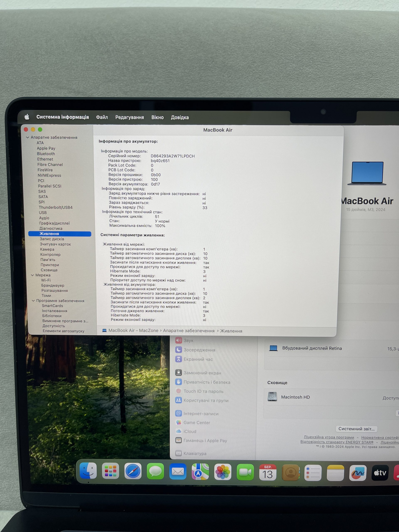399x532 pixels.
Task: Open the Системна інформація menu
Action: (x=63, y=117)
